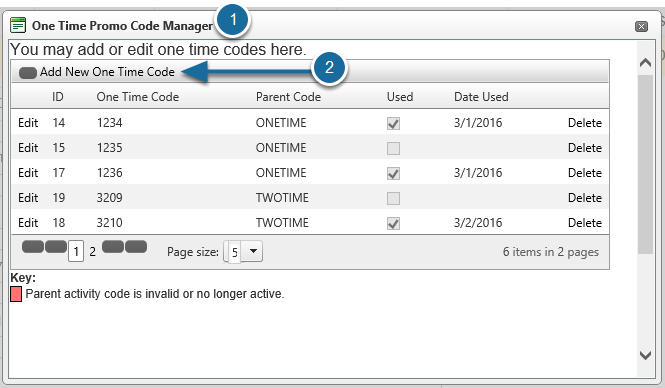Click the ID cell 19
The width and height of the screenshot is (665, 388).
click(x=59, y=198)
